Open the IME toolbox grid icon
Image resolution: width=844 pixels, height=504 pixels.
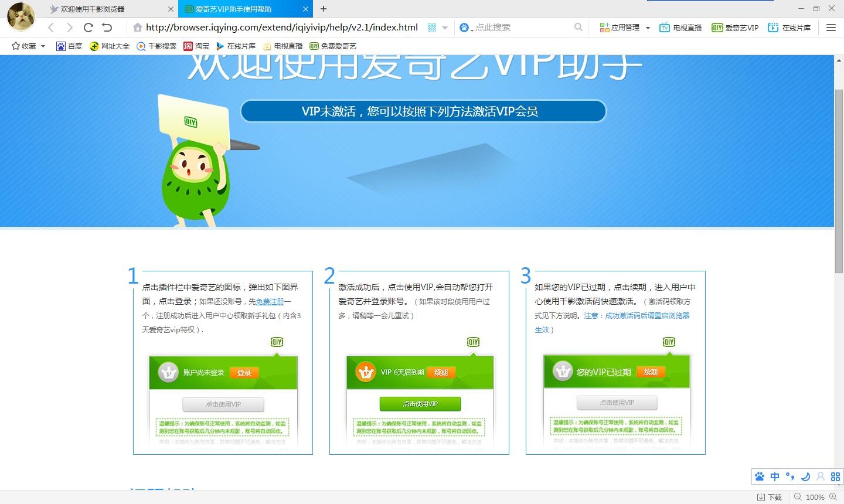click(836, 476)
